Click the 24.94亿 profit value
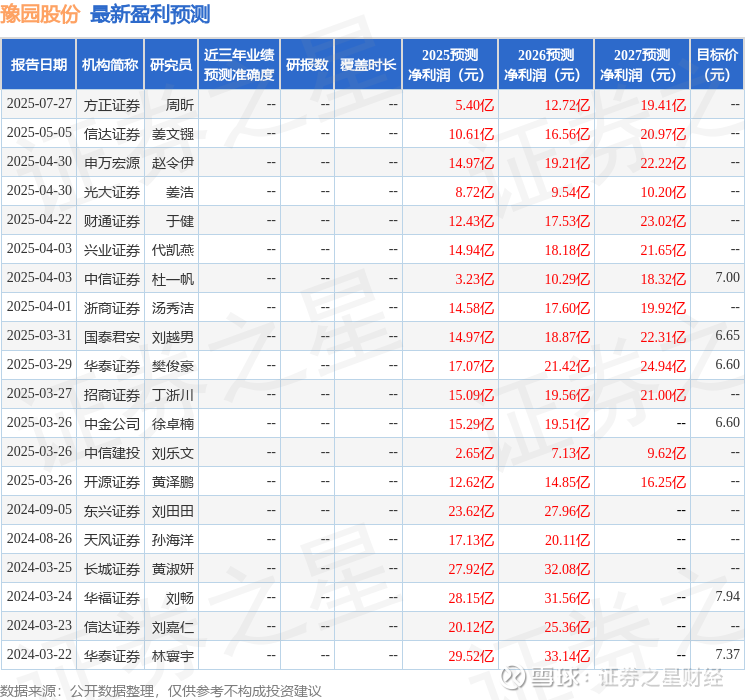The image size is (745, 700). click(663, 366)
